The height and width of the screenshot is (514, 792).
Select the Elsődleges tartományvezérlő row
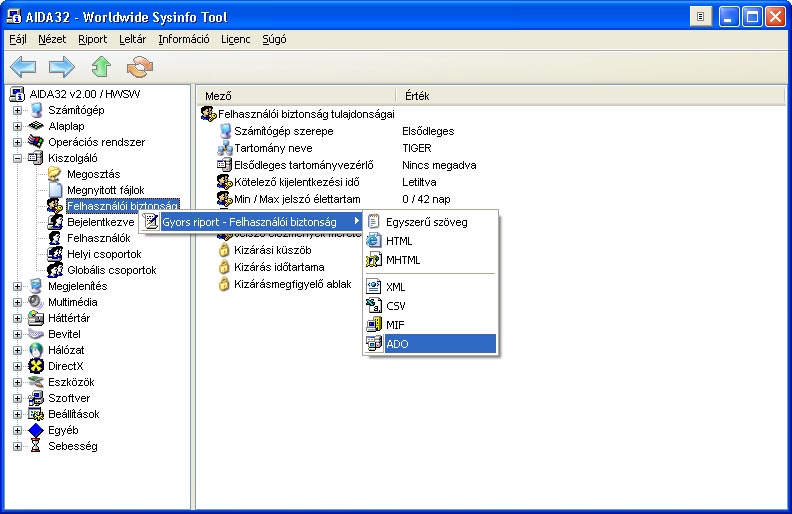click(x=304, y=165)
